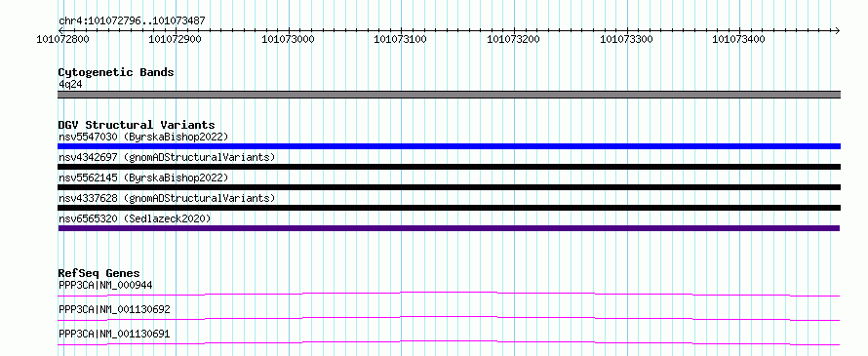Select the black nsv4342697 variant bar
This screenshot has height=356, width=868.
click(449, 167)
